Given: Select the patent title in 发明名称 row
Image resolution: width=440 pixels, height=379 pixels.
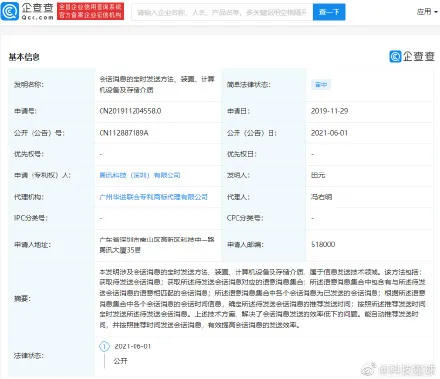Looking at the screenshot, I should [x=157, y=84].
